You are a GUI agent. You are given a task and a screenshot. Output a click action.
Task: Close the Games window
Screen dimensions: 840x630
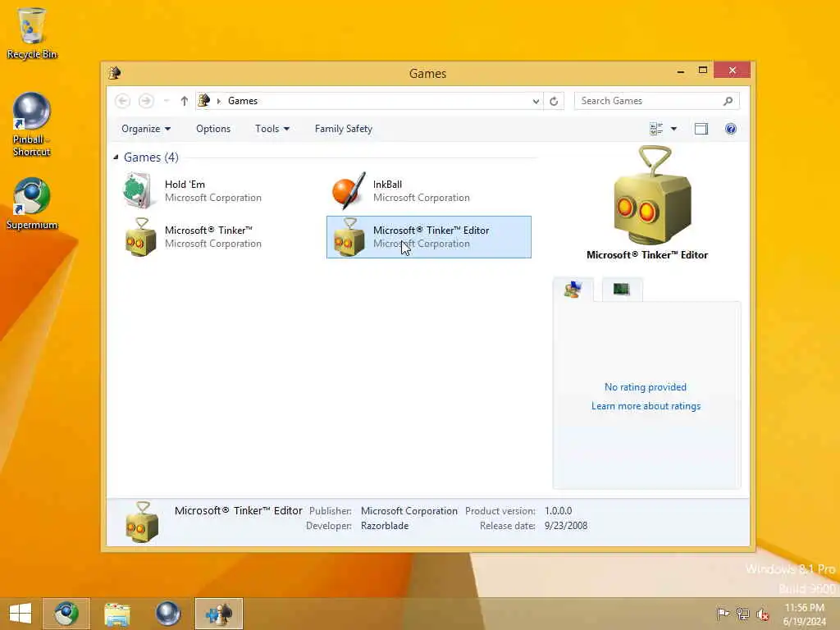[732, 71]
